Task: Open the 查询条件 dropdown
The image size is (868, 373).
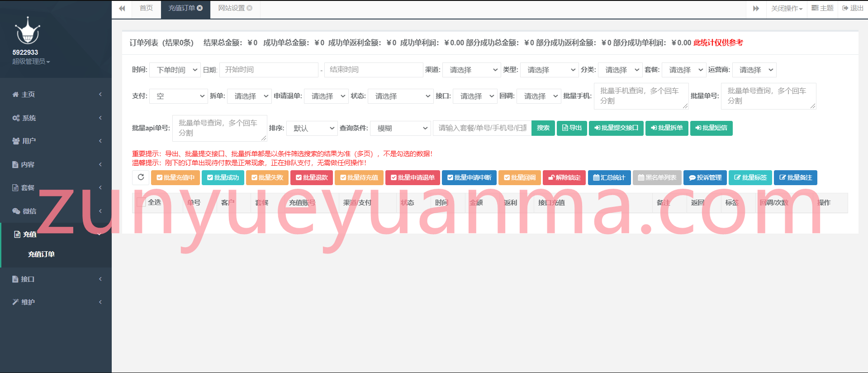Action: click(x=400, y=129)
